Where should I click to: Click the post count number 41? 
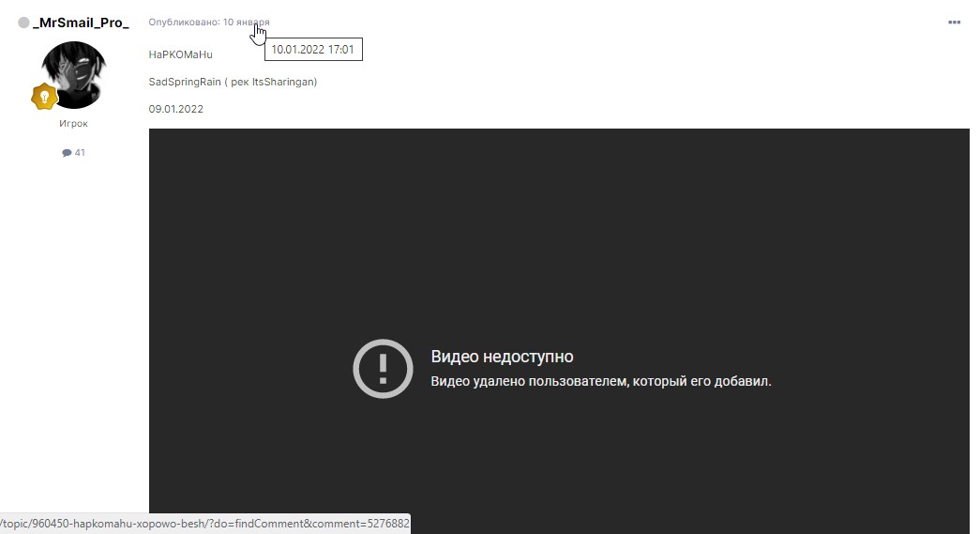80,153
